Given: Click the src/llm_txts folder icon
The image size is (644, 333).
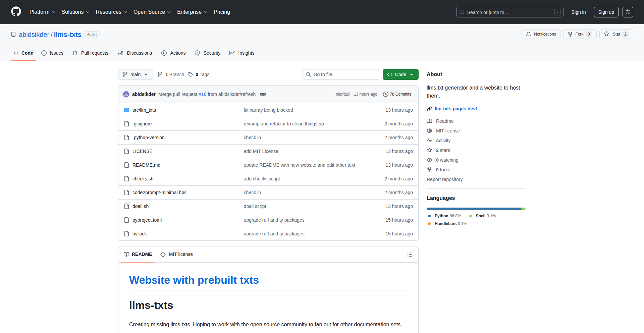Looking at the screenshot, I should click(126, 110).
